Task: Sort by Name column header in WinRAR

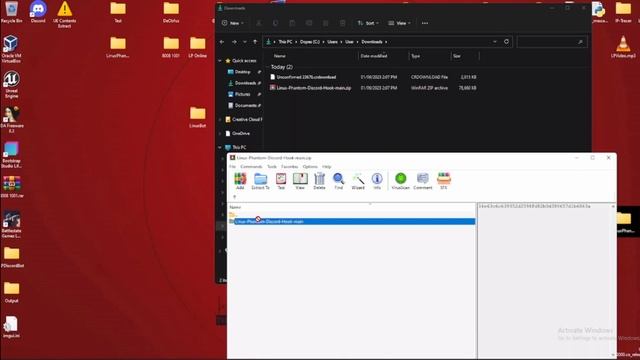Action: pyautogui.click(x=235, y=207)
